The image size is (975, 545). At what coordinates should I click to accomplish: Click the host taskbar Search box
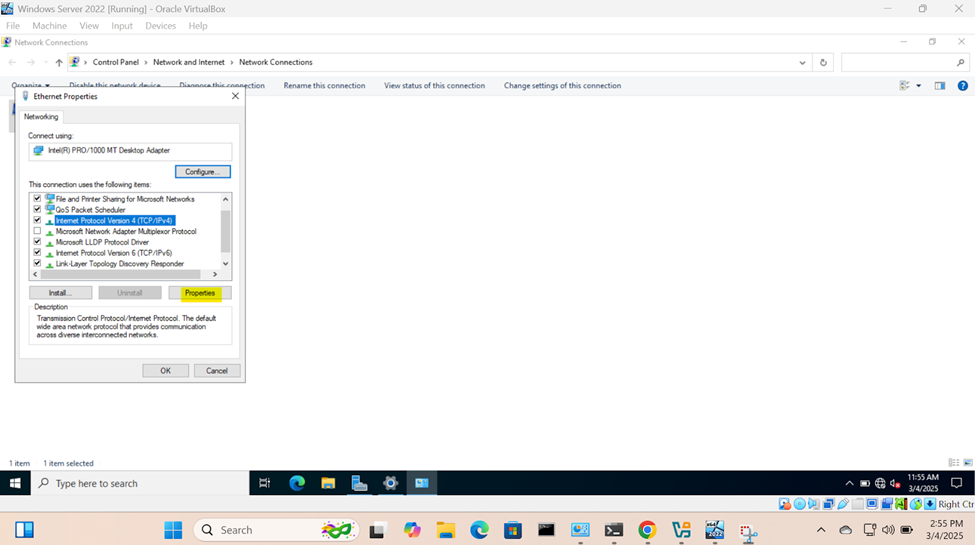click(277, 530)
